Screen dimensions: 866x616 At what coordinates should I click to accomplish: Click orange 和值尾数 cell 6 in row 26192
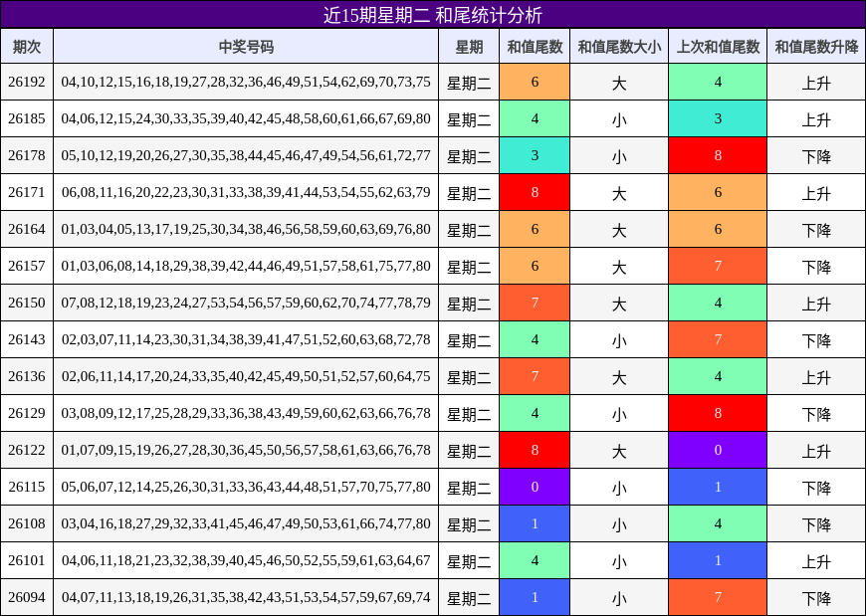click(535, 82)
